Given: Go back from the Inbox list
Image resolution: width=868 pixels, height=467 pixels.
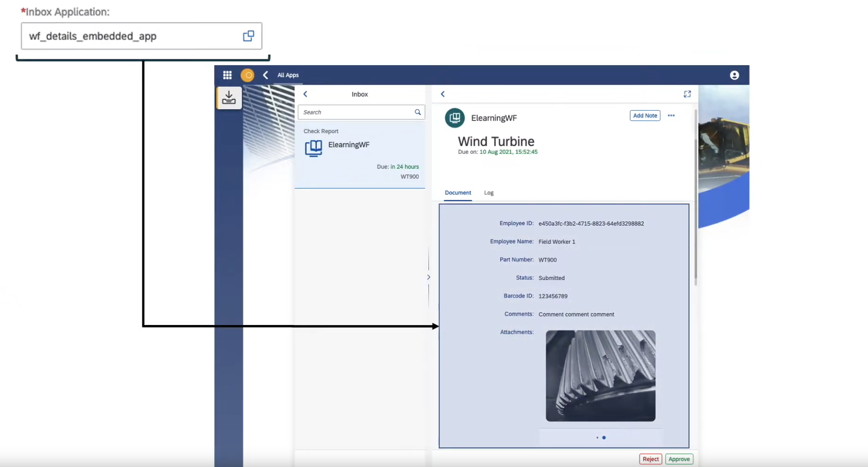Looking at the screenshot, I should [x=305, y=94].
